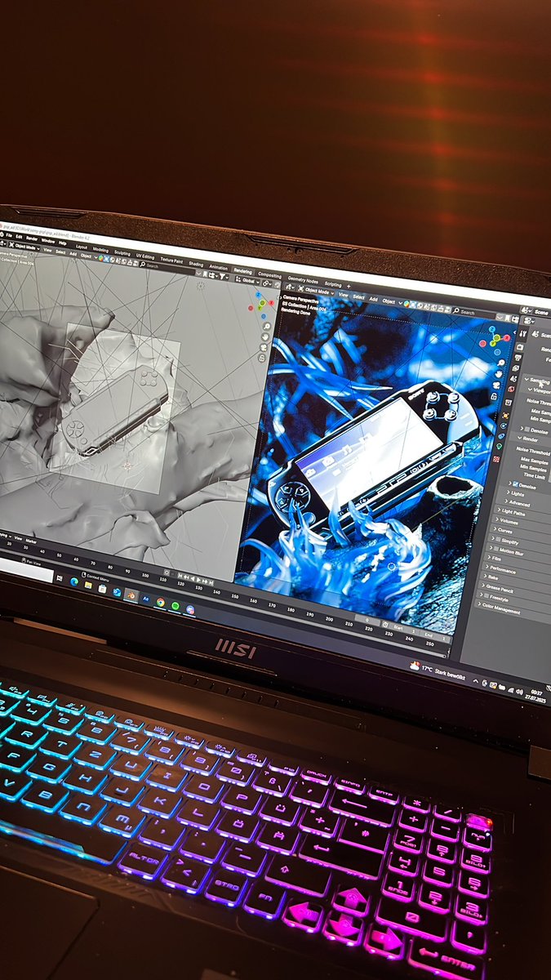
Task: Collapse the Render subpanel under Sampling
Action: tap(527, 439)
